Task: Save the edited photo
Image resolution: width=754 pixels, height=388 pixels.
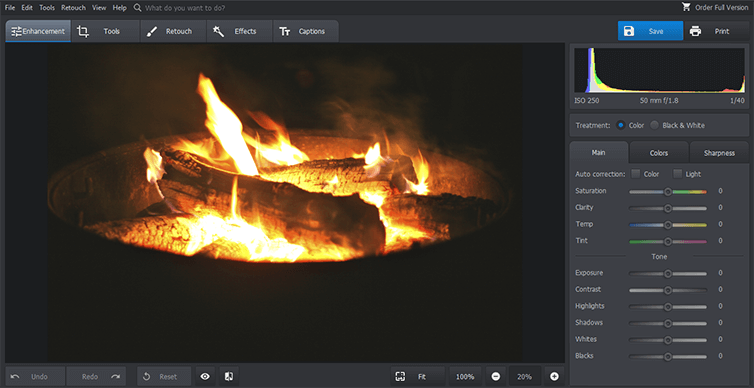Action: (x=650, y=31)
